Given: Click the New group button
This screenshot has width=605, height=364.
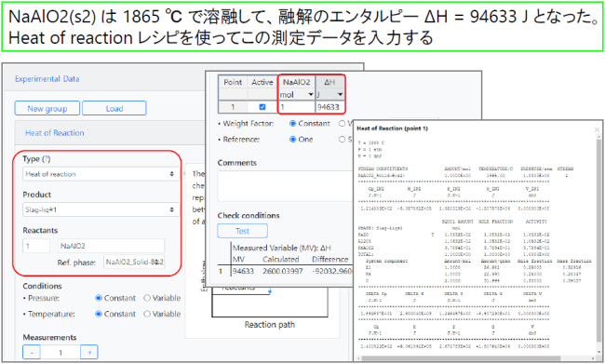Looking at the screenshot, I should [x=47, y=109].
